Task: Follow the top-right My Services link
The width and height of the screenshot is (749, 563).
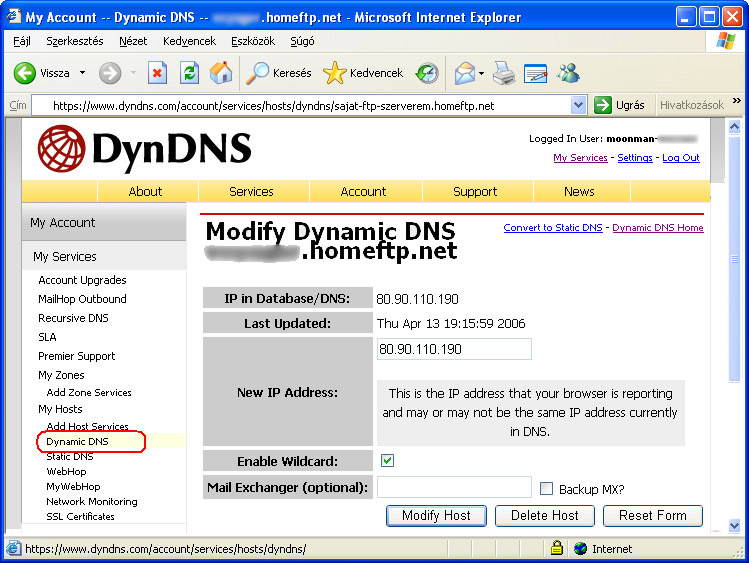Action: pos(580,158)
